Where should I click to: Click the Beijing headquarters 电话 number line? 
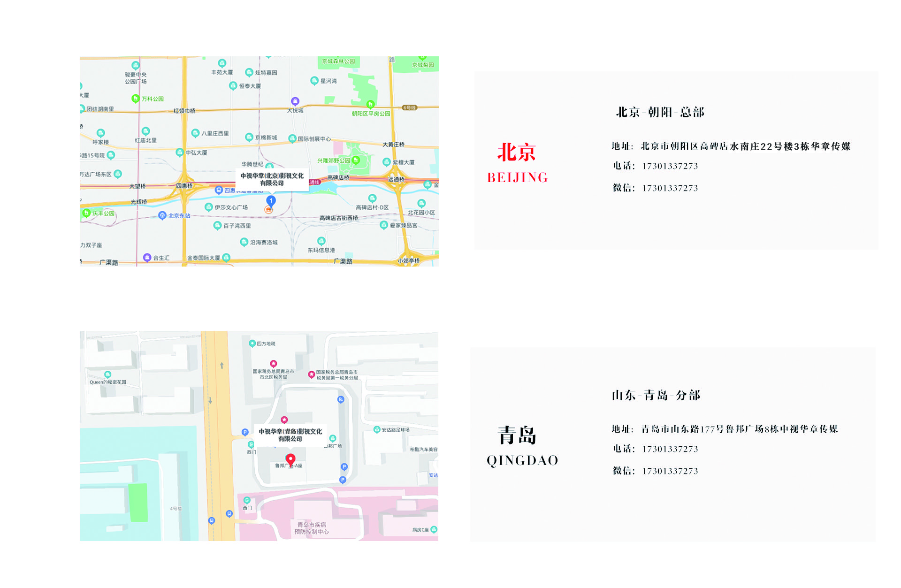(655, 166)
